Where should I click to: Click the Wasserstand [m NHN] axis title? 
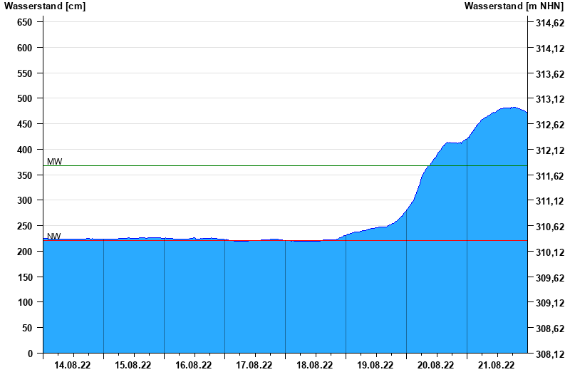[x=514, y=6]
